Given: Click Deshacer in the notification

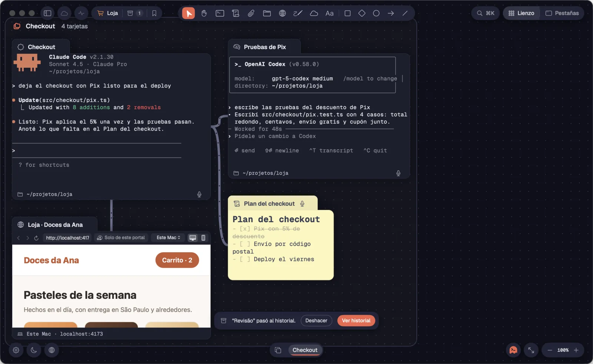Looking at the screenshot, I should tap(316, 321).
